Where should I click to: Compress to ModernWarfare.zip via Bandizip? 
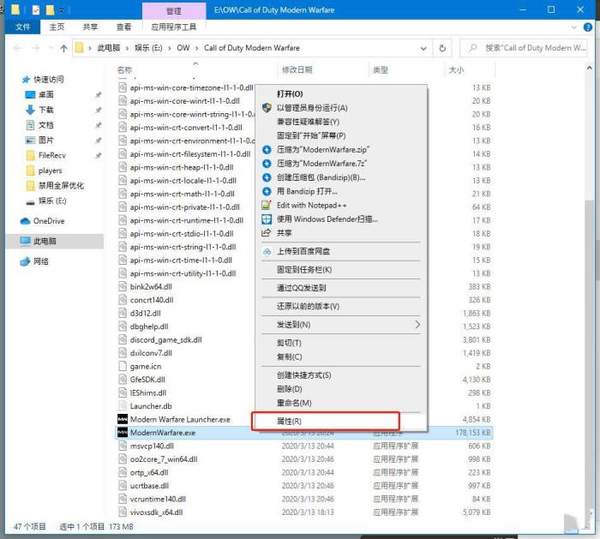(323, 150)
